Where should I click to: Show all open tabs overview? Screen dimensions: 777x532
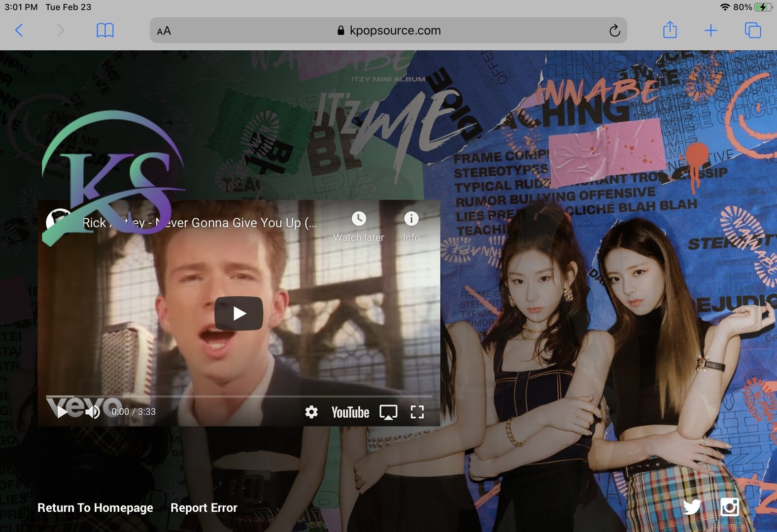tap(753, 31)
